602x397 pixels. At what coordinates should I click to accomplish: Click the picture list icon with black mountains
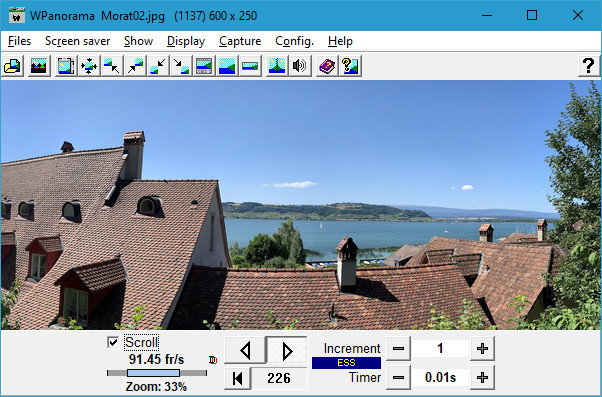coord(39,66)
